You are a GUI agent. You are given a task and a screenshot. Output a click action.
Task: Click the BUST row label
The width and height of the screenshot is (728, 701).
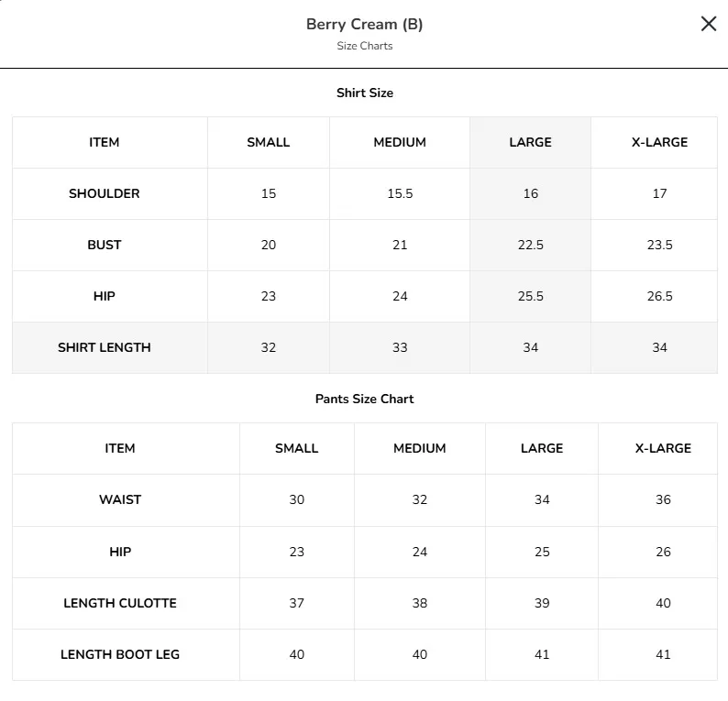pyautogui.click(x=105, y=245)
